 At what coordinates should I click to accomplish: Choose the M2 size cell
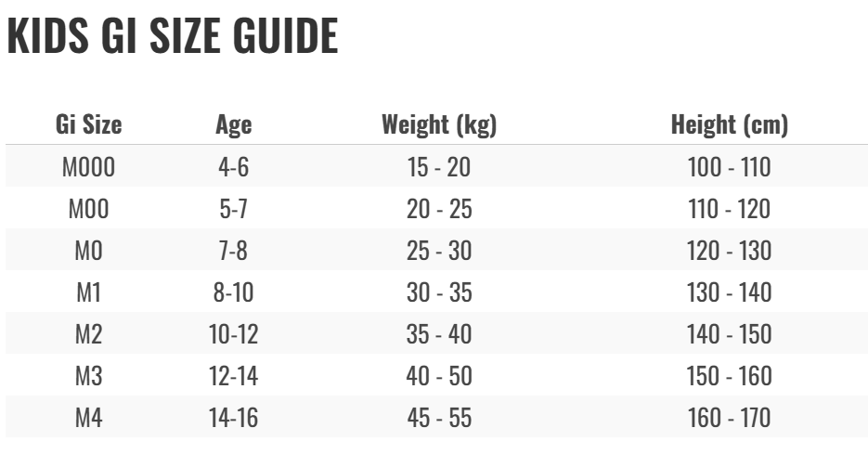(88, 334)
